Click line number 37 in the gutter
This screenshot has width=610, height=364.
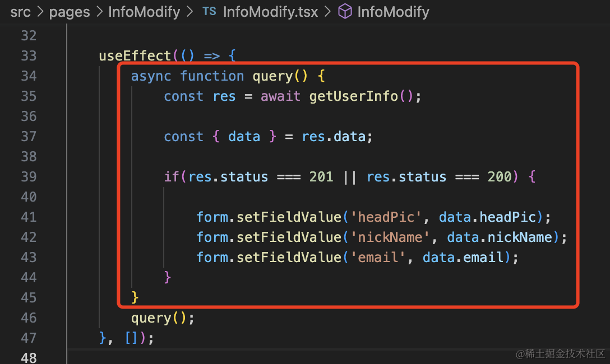pyautogui.click(x=29, y=137)
